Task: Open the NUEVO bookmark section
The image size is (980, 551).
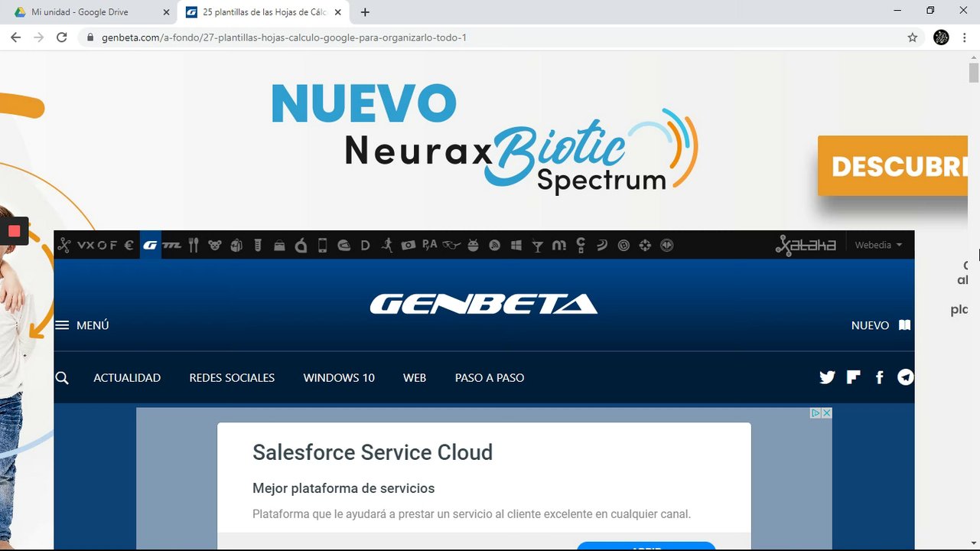Action: click(x=881, y=325)
